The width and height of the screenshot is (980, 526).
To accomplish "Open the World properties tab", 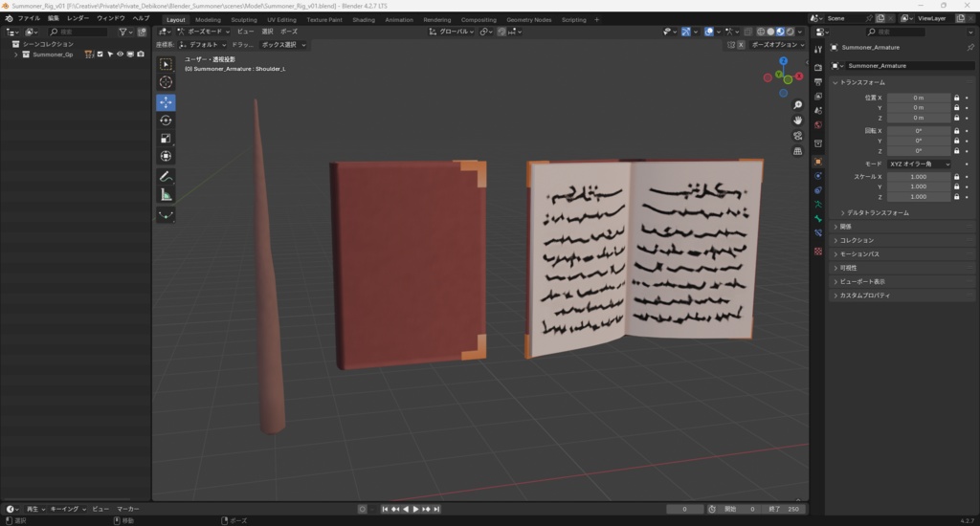I will tap(818, 125).
